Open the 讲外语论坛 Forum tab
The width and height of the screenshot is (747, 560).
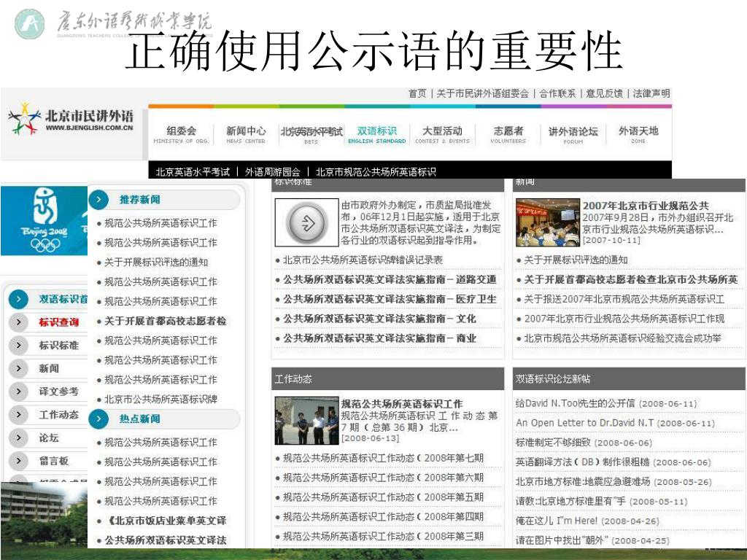[x=573, y=135]
